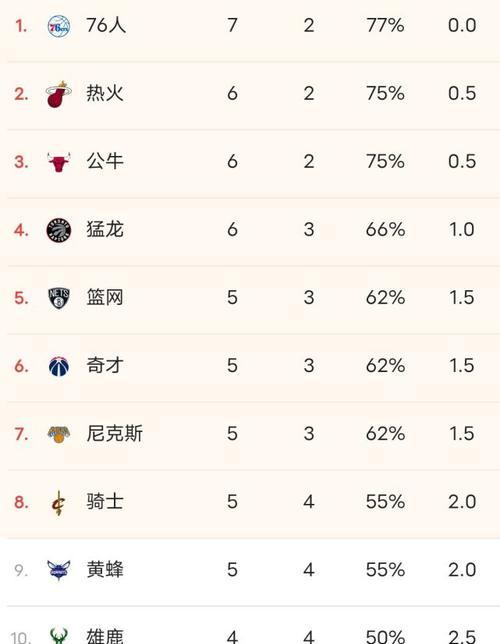Click the 76ers team logo
The height and width of the screenshot is (644, 500).
pos(59,26)
